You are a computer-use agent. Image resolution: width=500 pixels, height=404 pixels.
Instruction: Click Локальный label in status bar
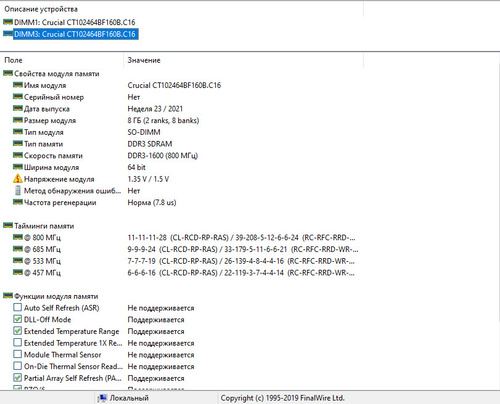tap(129, 398)
